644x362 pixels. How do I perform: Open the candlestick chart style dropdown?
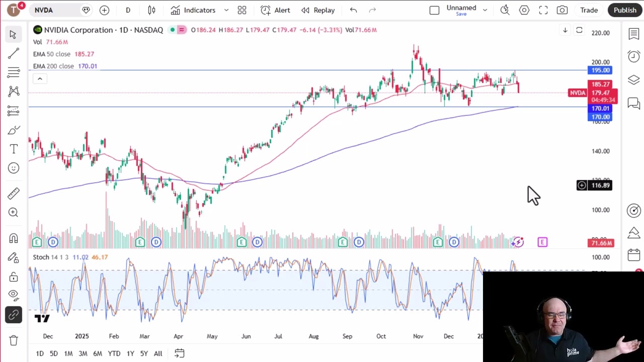coord(152,10)
